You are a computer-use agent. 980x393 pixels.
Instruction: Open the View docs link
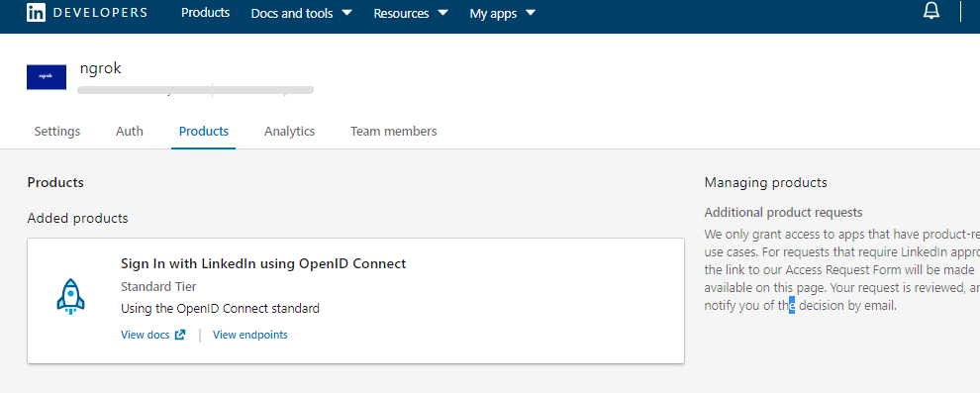coord(145,335)
